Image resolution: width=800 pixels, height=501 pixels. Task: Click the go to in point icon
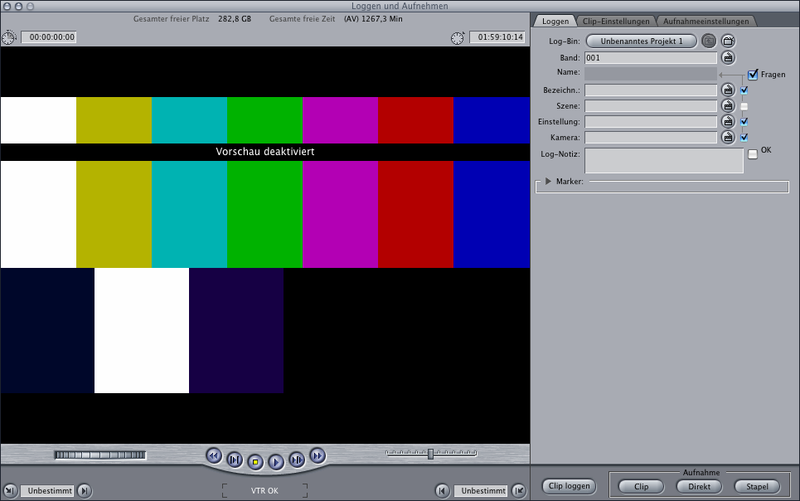pos(85,491)
